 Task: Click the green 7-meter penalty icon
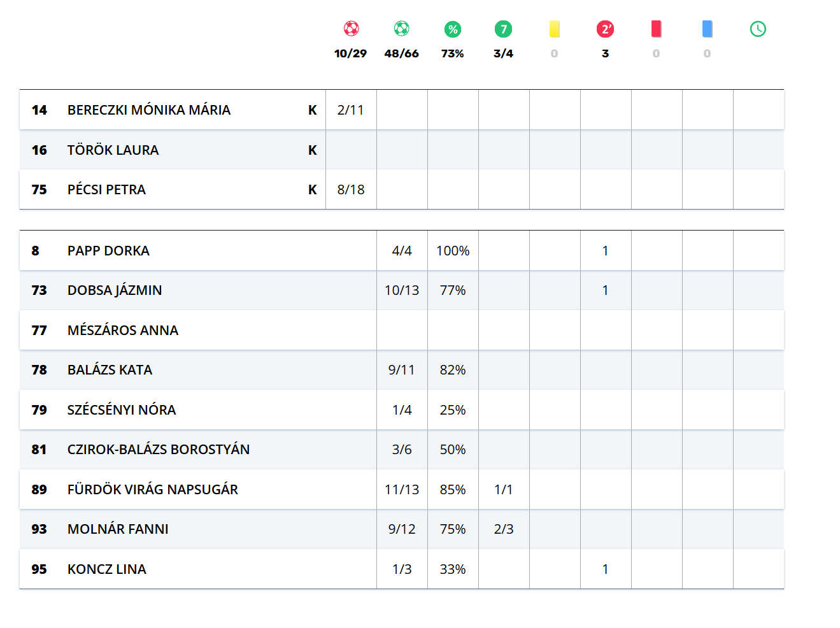click(503, 29)
